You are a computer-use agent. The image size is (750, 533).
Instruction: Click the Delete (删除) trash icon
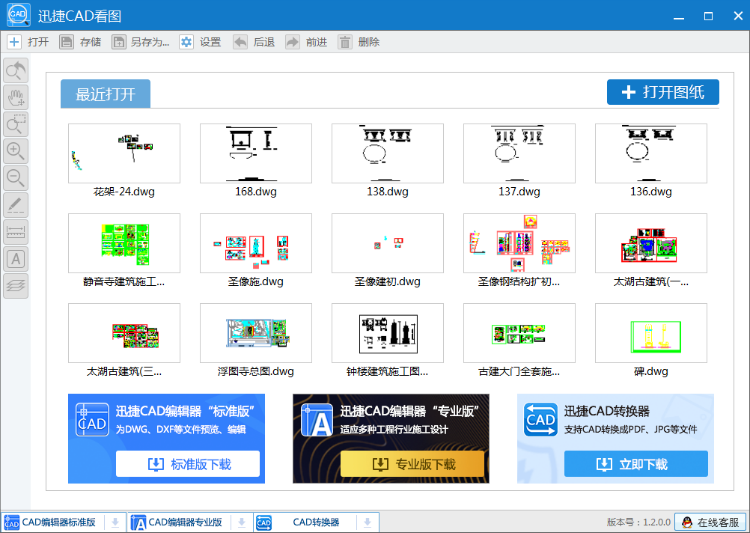click(344, 42)
